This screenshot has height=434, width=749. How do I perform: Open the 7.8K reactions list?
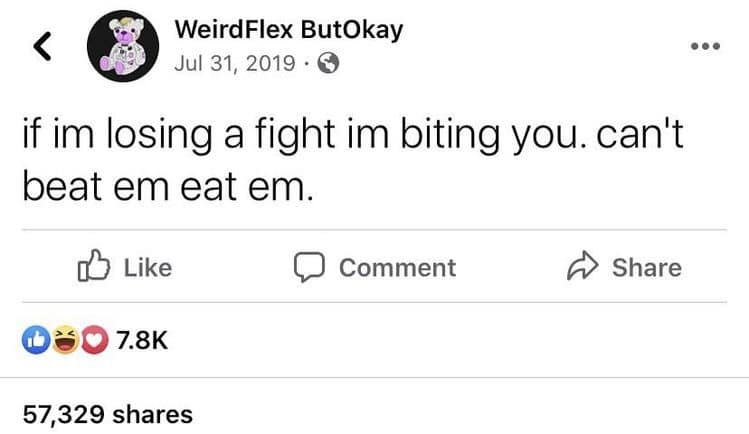pyautogui.click(x=141, y=341)
